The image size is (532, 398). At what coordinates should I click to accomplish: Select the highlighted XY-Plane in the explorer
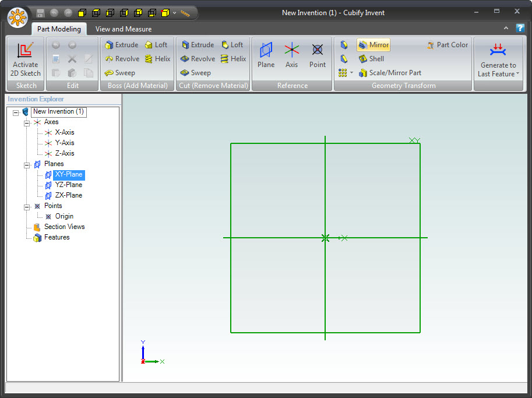(68, 174)
